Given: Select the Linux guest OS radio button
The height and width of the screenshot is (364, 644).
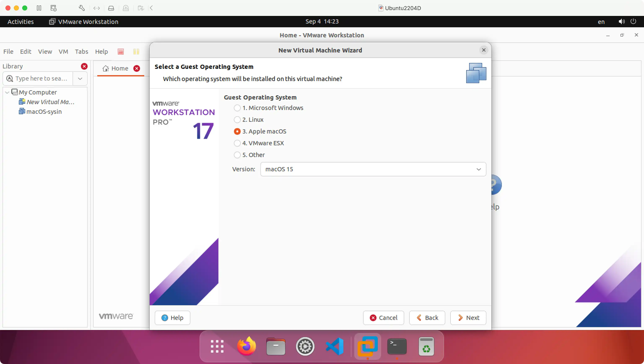Looking at the screenshot, I should tap(237, 119).
